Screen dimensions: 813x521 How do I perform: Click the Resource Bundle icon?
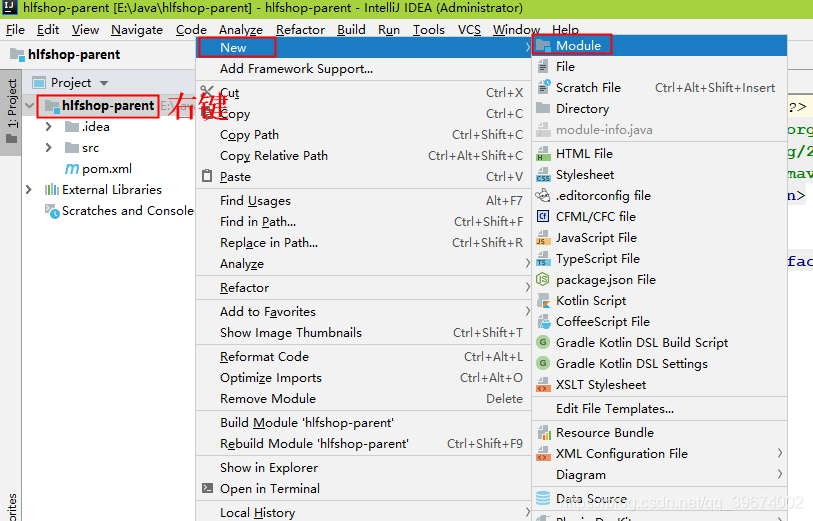[x=543, y=432]
